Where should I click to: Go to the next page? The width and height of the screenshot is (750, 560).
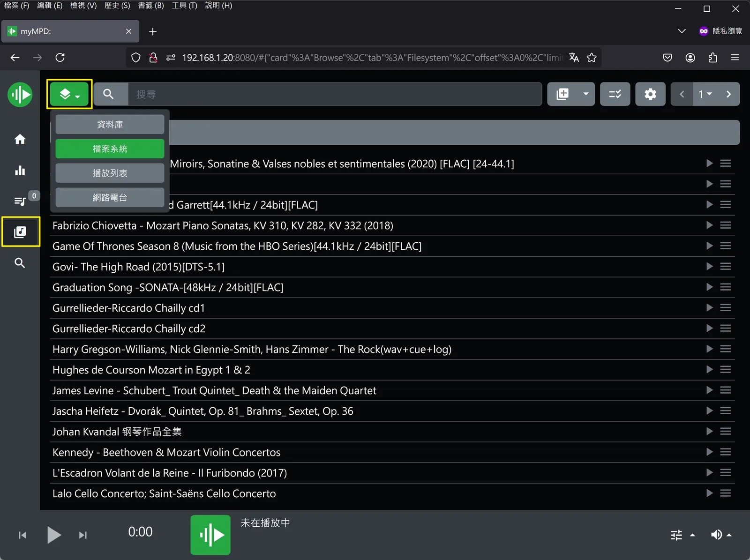click(728, 94)
